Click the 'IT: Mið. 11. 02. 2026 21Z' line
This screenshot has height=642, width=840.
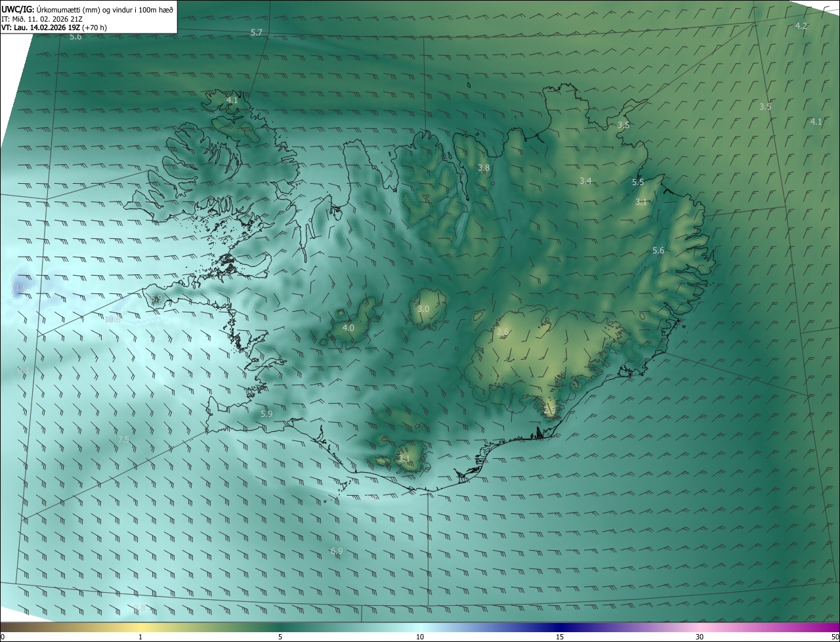[x=42, y=19]
